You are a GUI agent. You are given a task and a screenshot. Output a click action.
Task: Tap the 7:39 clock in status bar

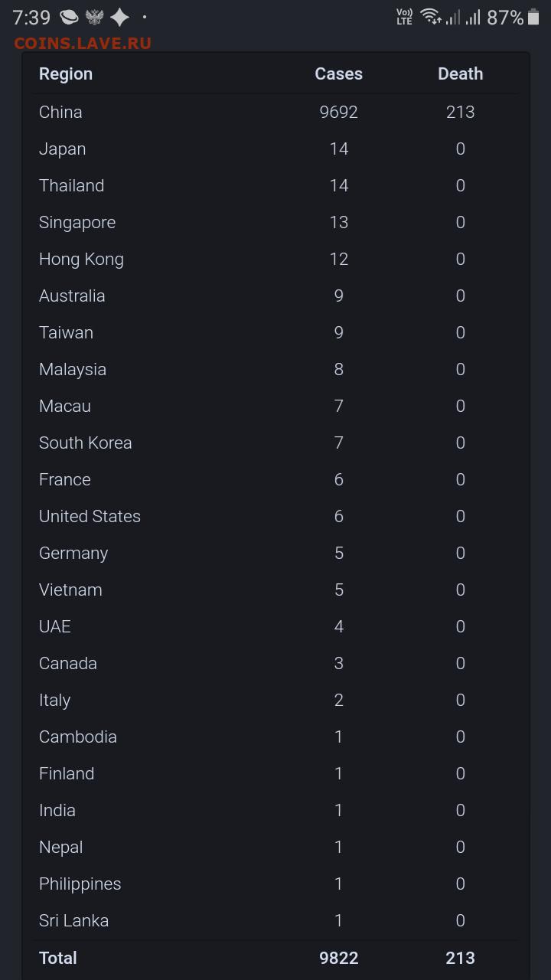[x=31, y=17]
